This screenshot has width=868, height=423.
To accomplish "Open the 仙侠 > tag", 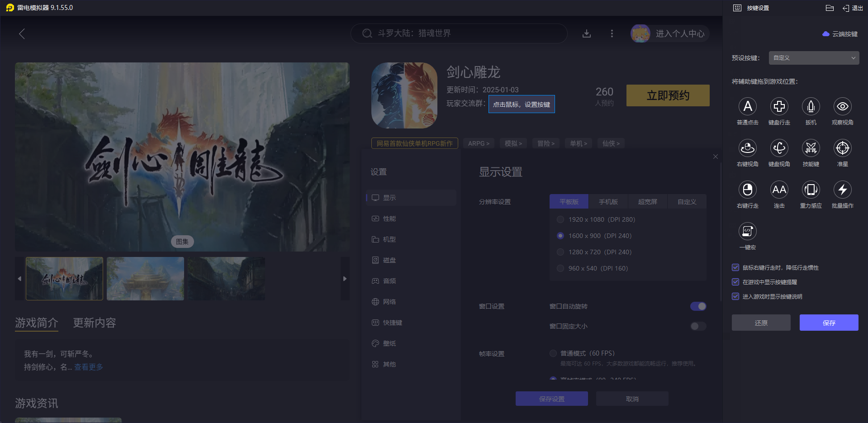I will point(611,143).
